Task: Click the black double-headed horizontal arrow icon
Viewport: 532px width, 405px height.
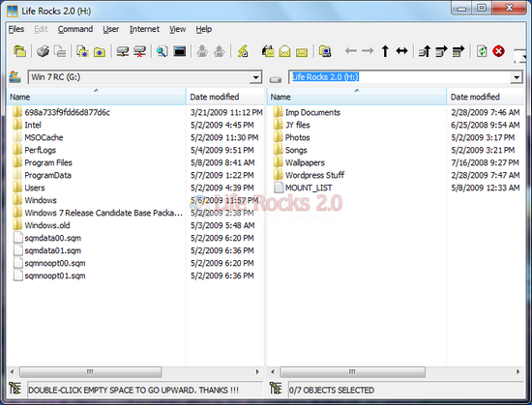Action: [401, 51]
